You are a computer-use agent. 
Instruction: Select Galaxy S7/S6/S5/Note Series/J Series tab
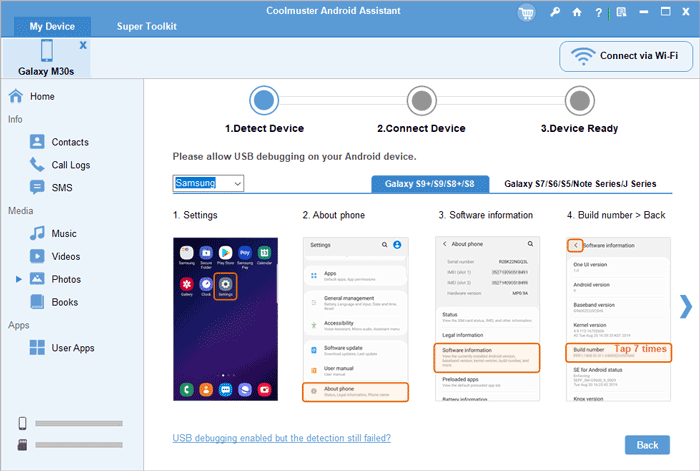[580, 184]
